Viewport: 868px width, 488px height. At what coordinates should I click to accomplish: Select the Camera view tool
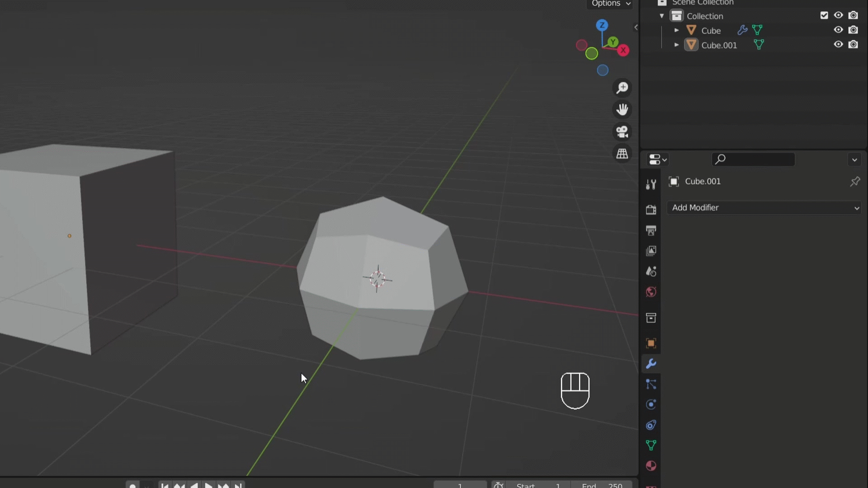point(623,131)
